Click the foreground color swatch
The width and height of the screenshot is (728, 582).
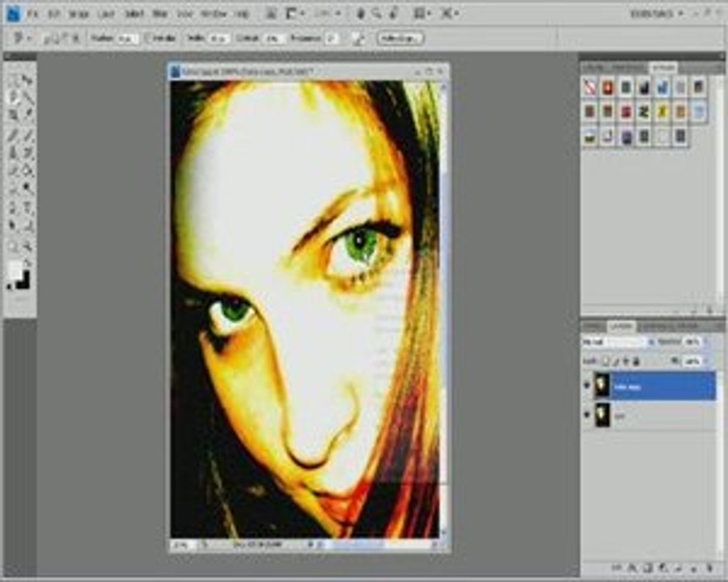15,268
